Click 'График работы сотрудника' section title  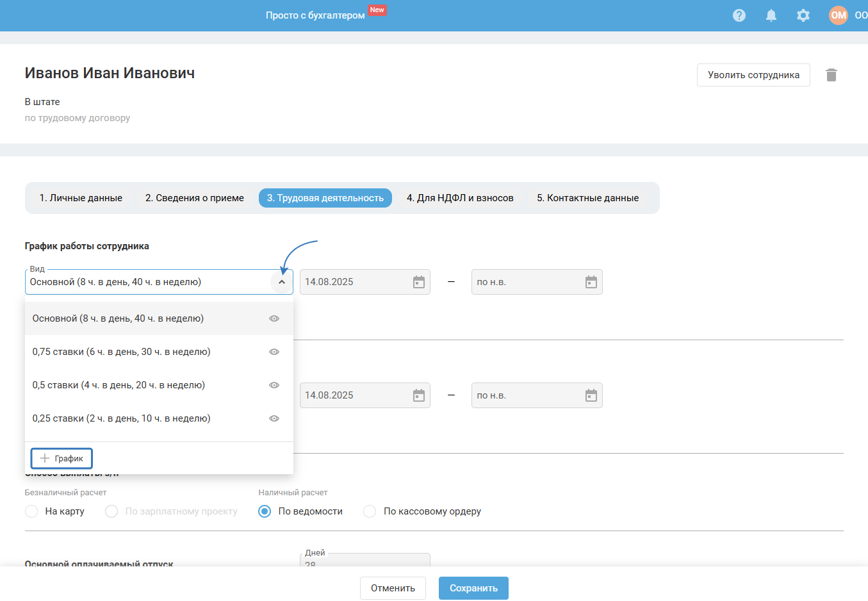pos(87,246)
